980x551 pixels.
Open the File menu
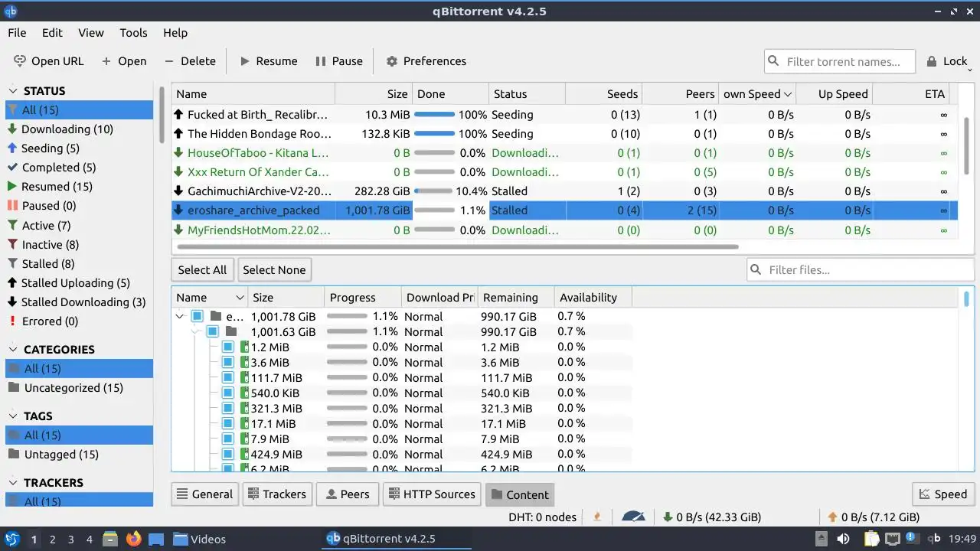click(x=17, y=33)
